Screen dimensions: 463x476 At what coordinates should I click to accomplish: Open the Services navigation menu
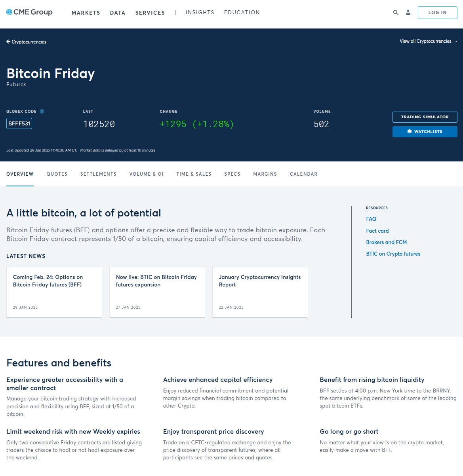point(150,13)
